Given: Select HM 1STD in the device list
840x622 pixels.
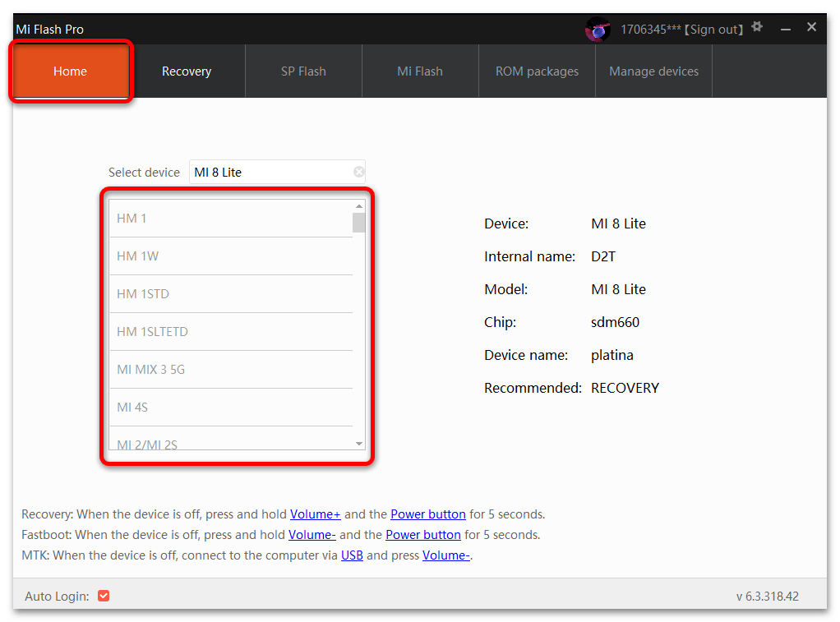Looking at the screenshot, I should [231, 294].
